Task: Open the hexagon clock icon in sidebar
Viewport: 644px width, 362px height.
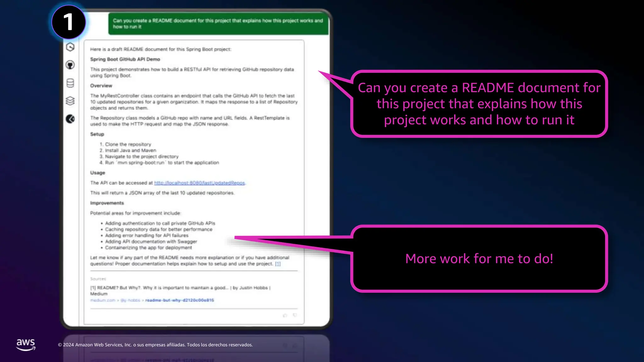Action: tap(70, 47)
